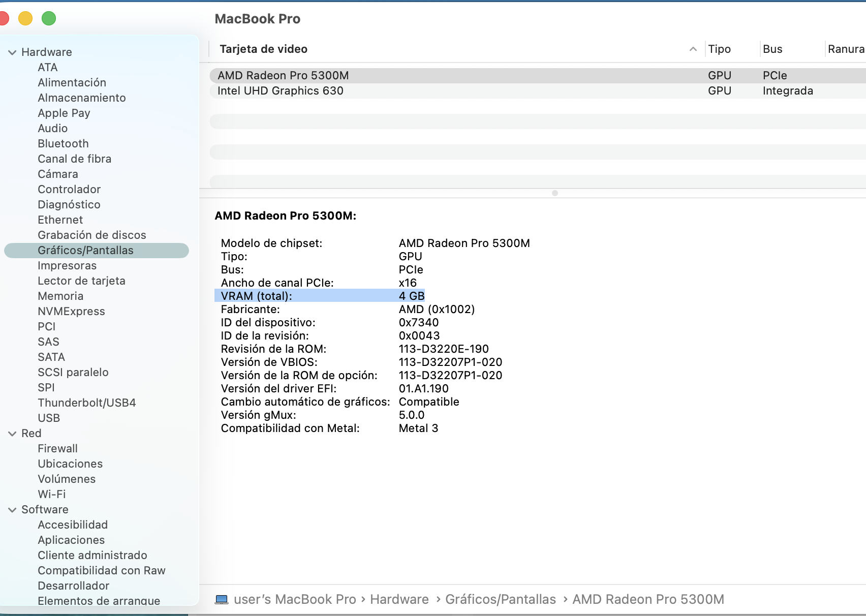
Task: Click Gráficos/Pantallas in the path bar
Action: 501,600
